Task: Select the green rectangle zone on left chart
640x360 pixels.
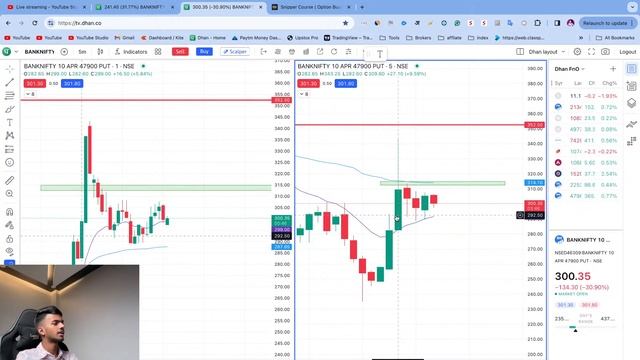Action: (x=156, y=188)
